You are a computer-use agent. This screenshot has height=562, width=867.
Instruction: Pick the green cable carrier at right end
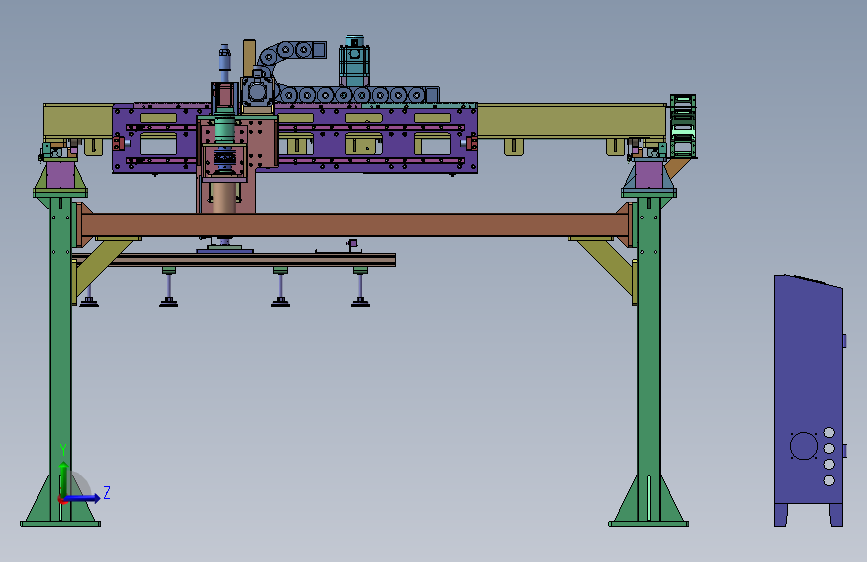click(683, 126)
